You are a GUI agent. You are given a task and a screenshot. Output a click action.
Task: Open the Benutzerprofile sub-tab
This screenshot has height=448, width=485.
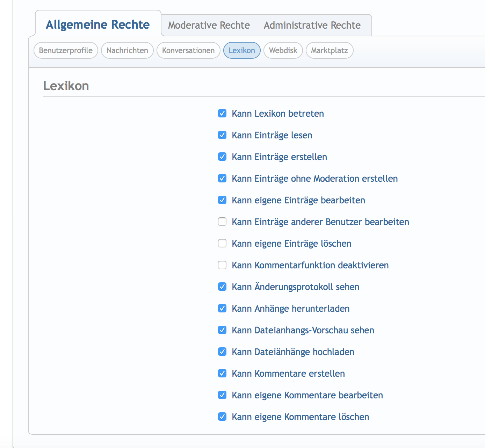point(66,50)
